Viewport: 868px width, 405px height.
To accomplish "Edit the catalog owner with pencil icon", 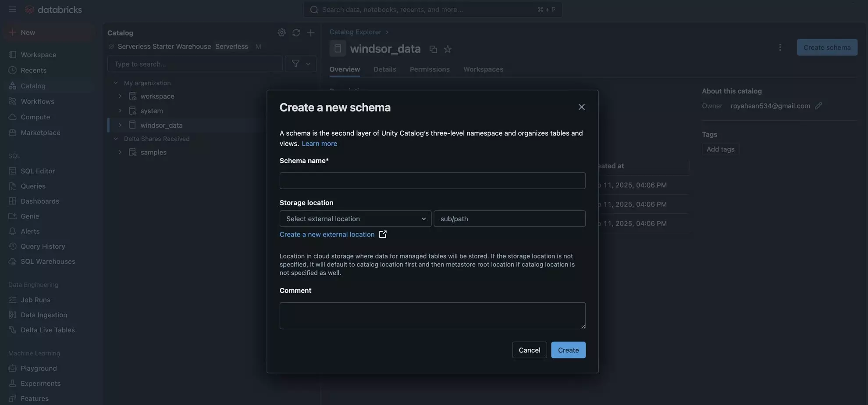I will 818,106.
